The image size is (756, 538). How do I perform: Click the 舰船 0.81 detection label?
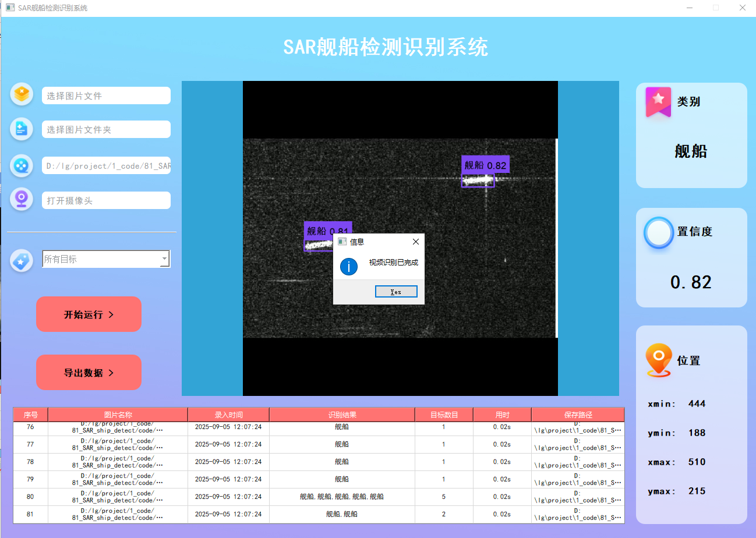(x=328, y=231)
